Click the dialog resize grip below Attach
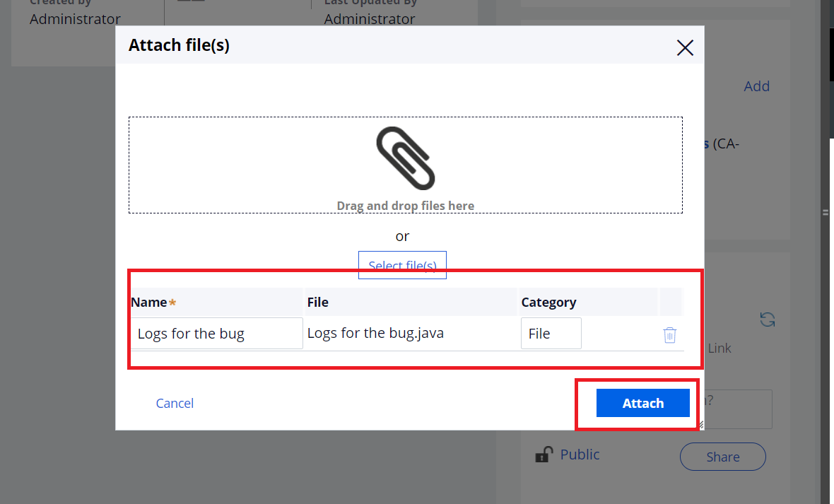 pos(701,425)
